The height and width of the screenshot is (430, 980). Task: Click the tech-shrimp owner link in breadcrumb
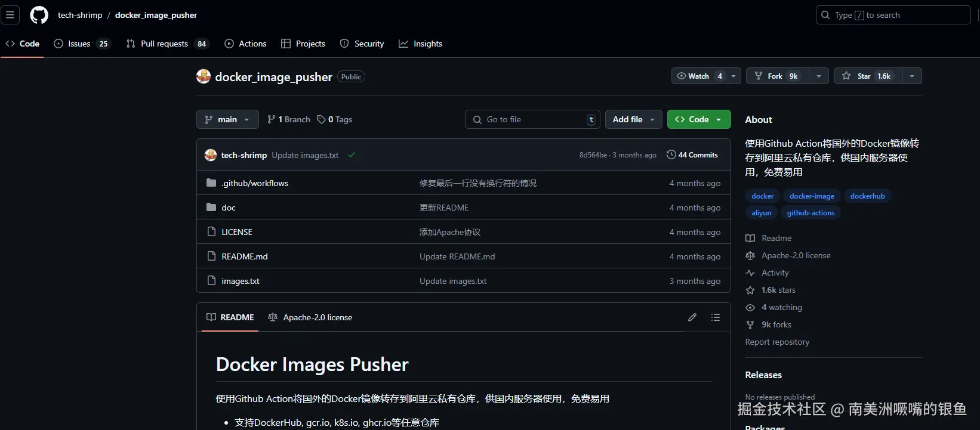point(80,15)
